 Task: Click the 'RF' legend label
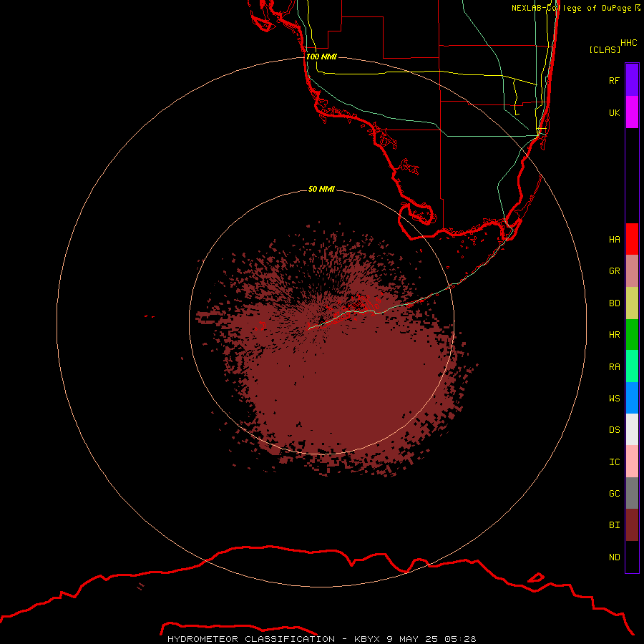[614, 80]
